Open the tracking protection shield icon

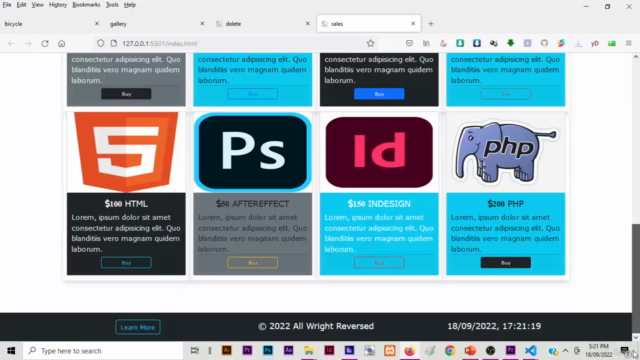[100, 43]
